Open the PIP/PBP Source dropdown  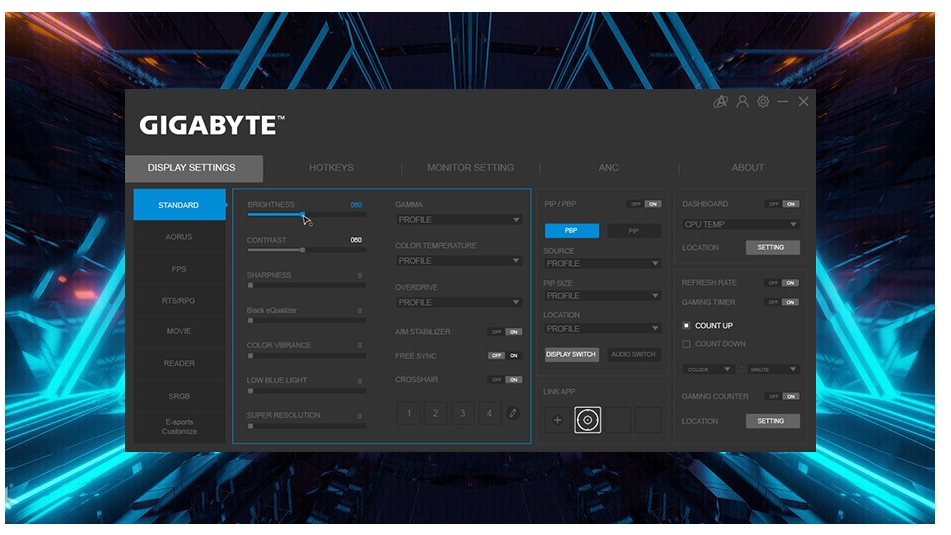(602, 263)
